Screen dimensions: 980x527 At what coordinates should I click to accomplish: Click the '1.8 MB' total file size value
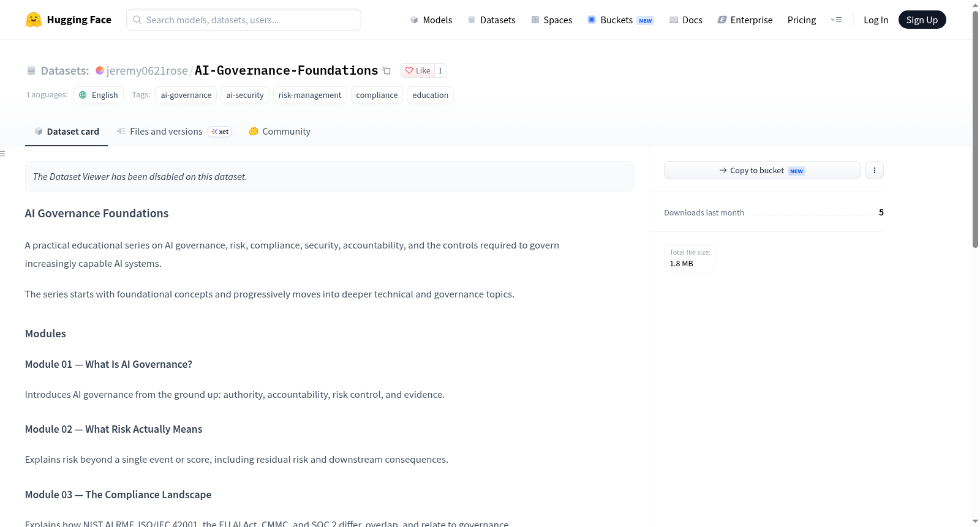point(681,264)
